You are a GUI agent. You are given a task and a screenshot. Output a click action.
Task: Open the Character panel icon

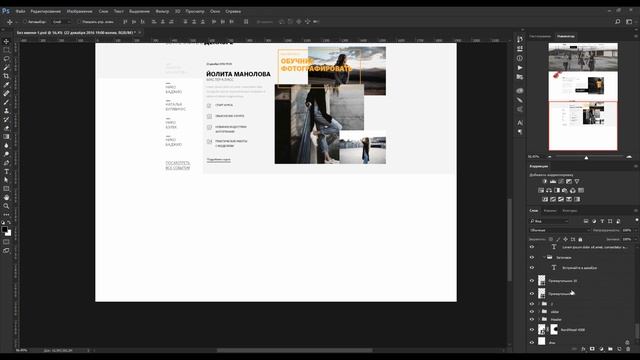(x=520, y=122)
